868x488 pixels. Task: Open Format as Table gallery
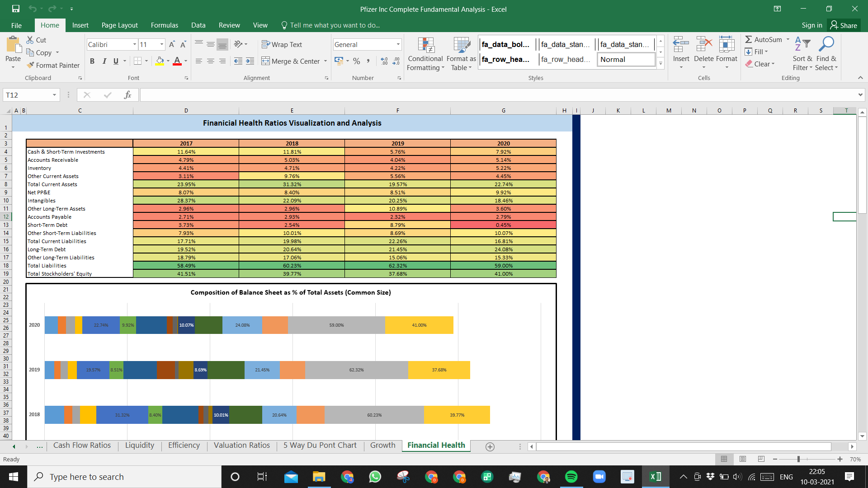[x=461, y=54]
